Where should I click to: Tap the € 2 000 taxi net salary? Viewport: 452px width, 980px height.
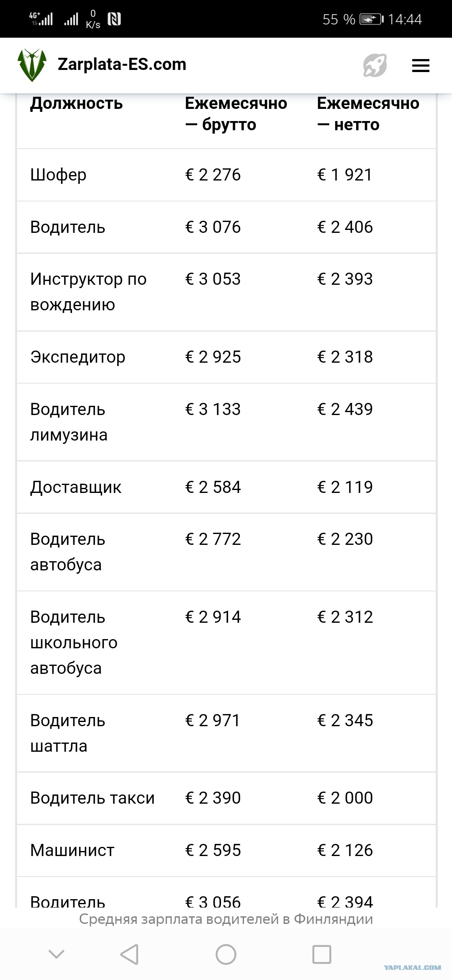point(345,798)
